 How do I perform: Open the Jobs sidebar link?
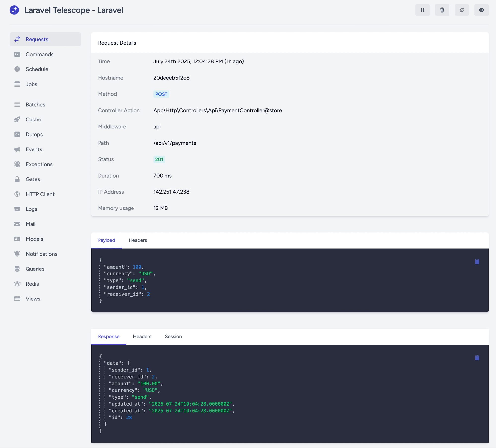click(x=31, y=84)
